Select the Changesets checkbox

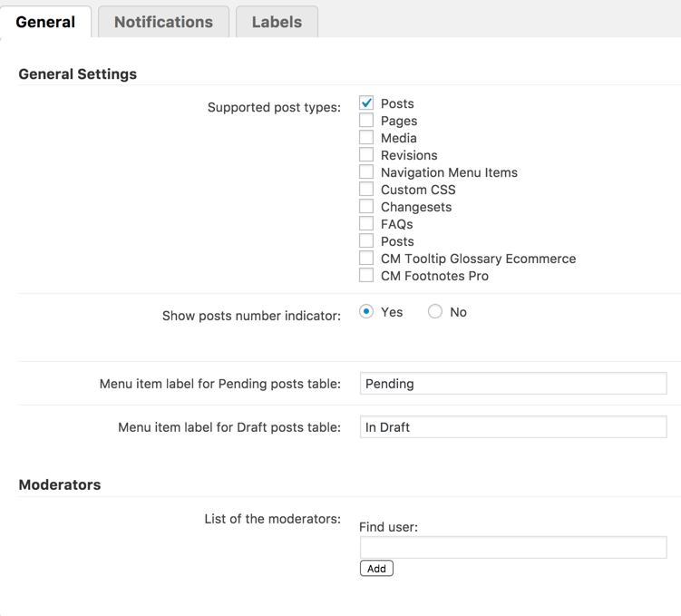tap(366, 207)
